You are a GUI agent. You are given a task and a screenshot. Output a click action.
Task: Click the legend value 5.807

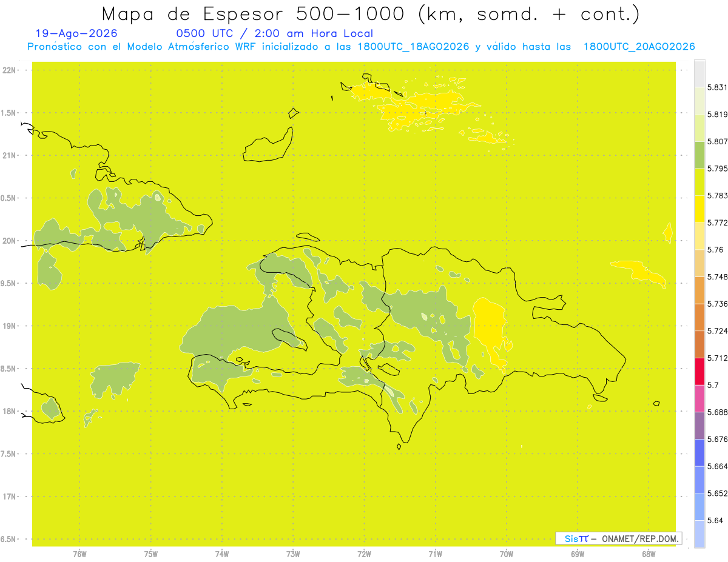718,142
